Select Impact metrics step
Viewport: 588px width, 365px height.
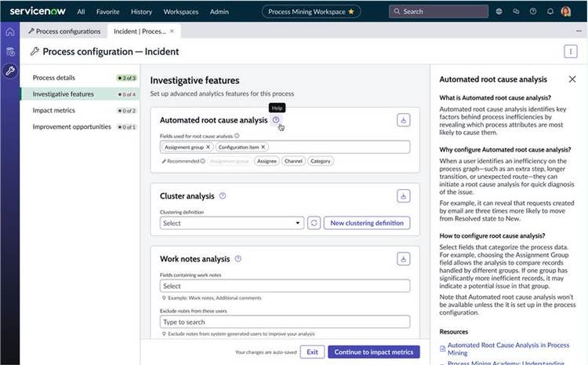(x=80, y=111)
